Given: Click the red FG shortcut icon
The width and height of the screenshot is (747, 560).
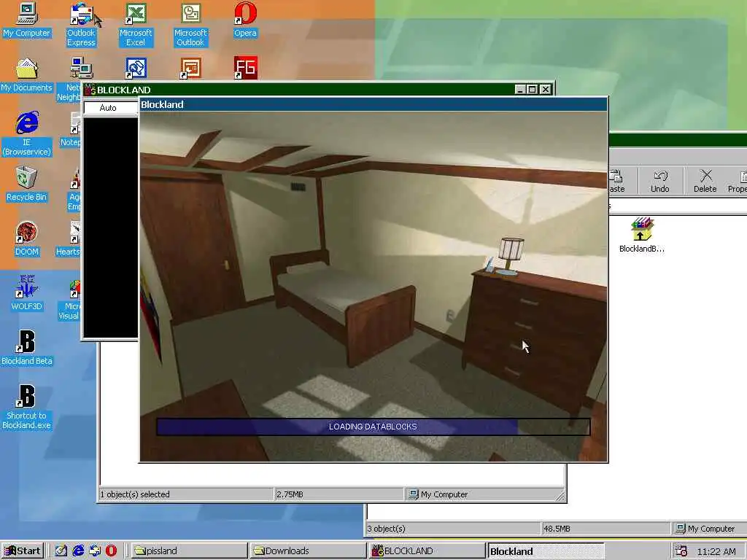Looking at the screenshot, I should click(x=245, y=68).
